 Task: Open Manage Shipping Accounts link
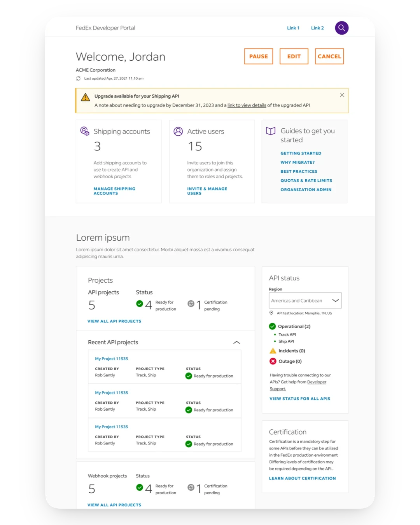click(114, 191)
